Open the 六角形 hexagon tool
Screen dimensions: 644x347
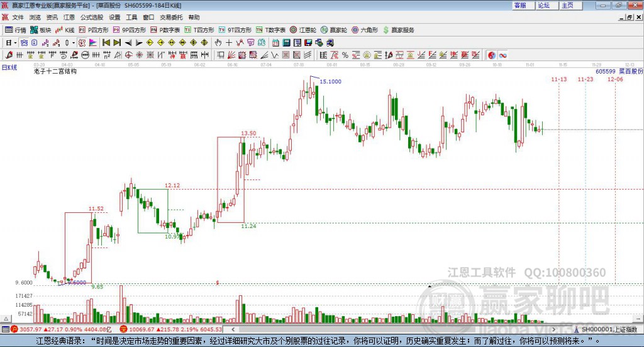point(365,30)
